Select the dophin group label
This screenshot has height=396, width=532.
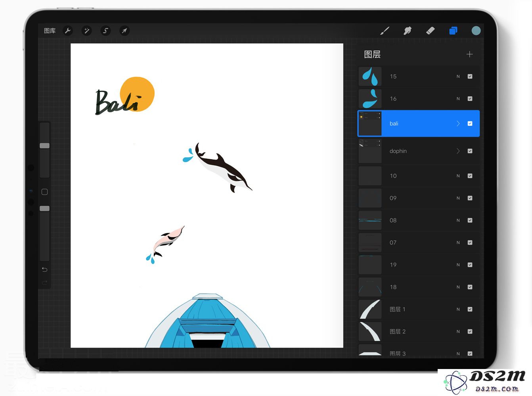pyautogui.click(x=398, y=151)
